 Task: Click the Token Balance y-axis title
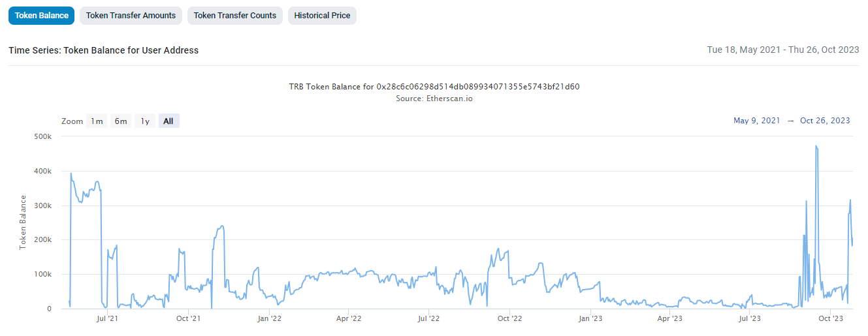pos(23,222)
